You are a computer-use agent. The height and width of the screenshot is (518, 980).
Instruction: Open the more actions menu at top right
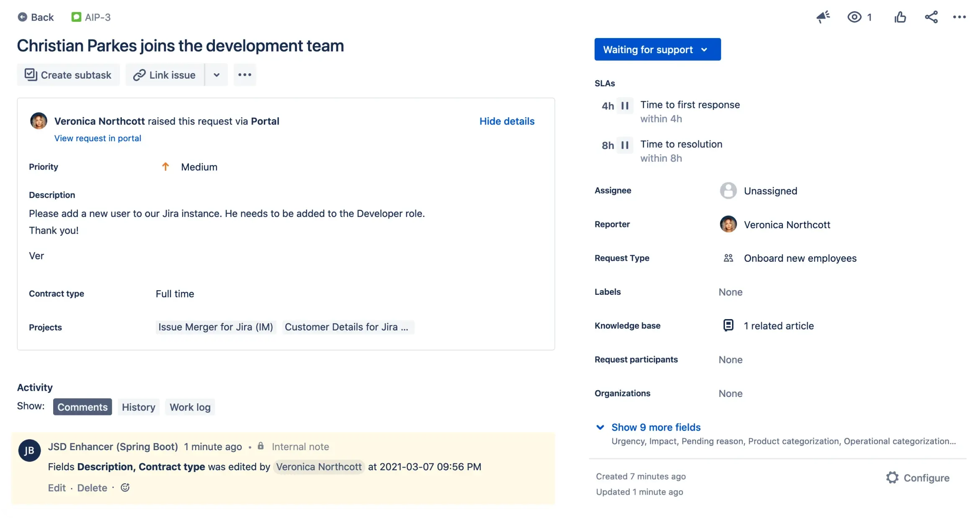click(959, 17)
